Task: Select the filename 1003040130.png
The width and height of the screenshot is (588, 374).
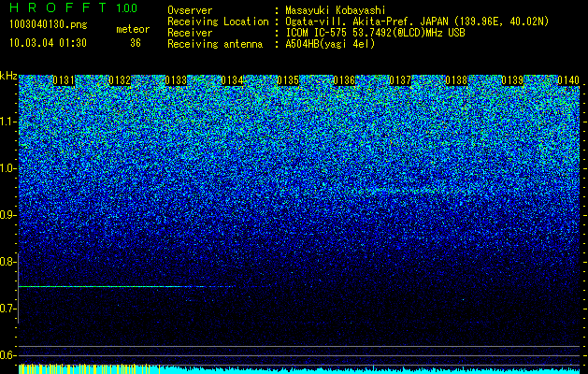Action: pos(49,24)
